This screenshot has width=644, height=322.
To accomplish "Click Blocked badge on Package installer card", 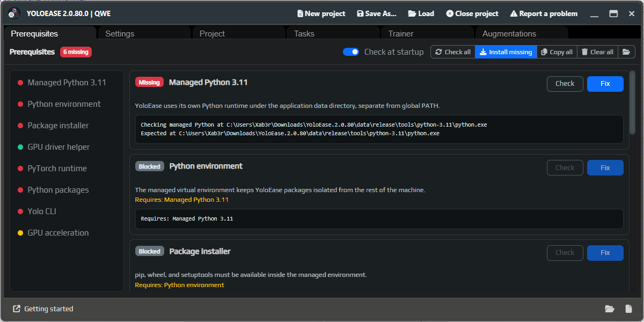I will click(x=149, y=252).
